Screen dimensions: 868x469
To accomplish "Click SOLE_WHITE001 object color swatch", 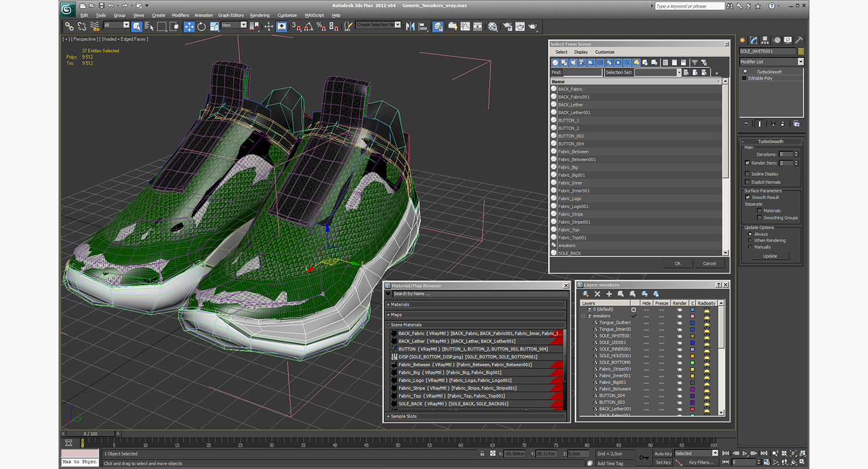I will [801, 52].
